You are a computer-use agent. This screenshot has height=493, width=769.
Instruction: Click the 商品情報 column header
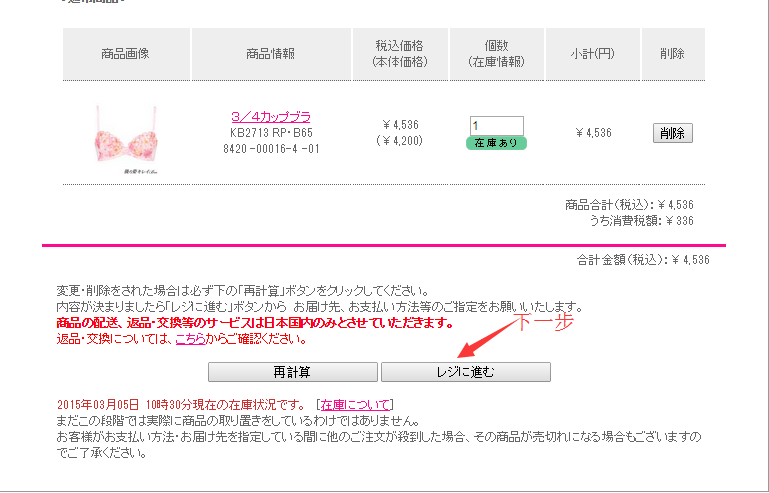click(x=271, y=54)
